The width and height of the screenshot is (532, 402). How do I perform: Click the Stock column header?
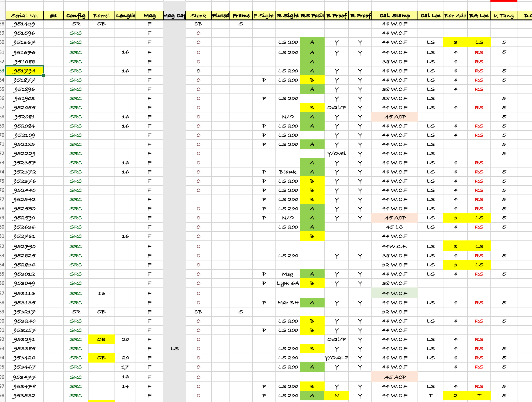198,16
